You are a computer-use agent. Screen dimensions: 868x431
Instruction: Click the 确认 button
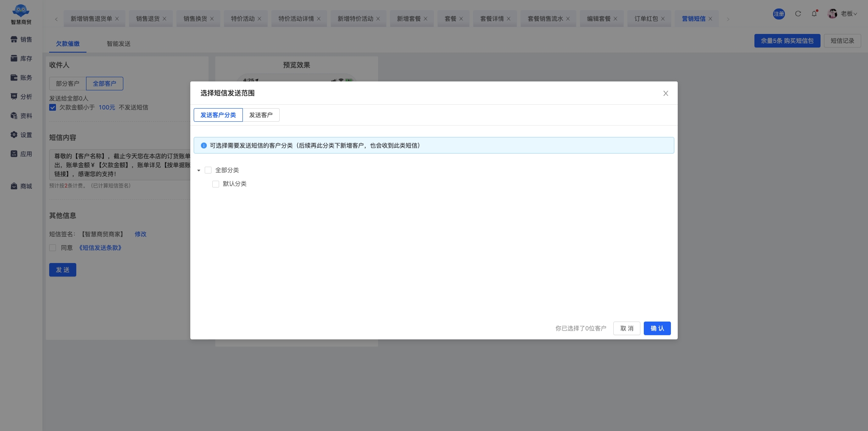click(x=657, y=328)
